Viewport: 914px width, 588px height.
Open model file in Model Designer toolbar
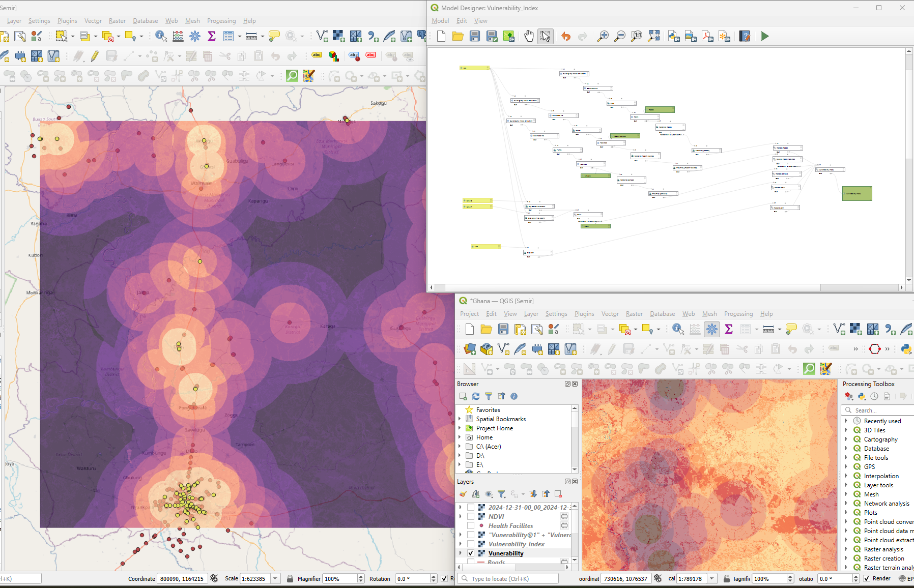tap(458, 36)
